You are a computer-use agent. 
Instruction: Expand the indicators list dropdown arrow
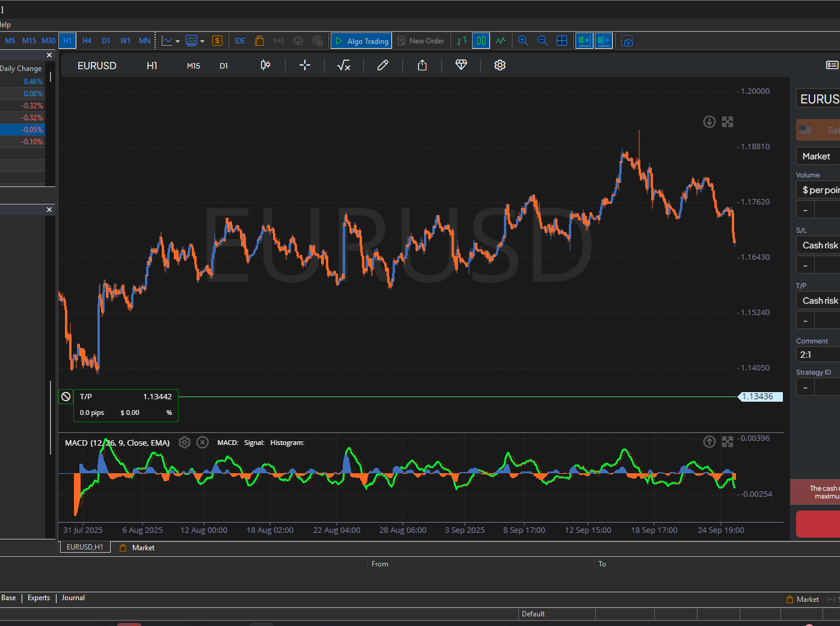pos(203,41)
